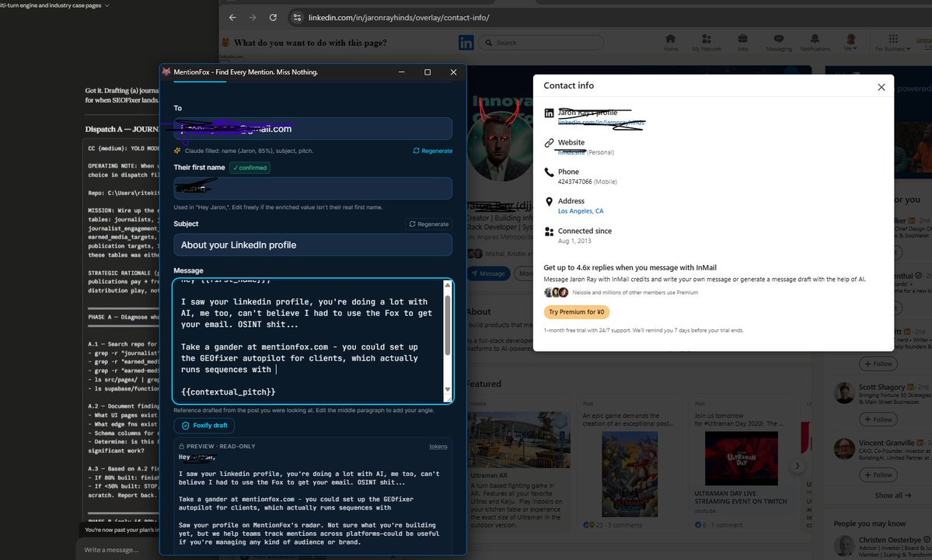Follow Vincent Granville

point(878,475)
